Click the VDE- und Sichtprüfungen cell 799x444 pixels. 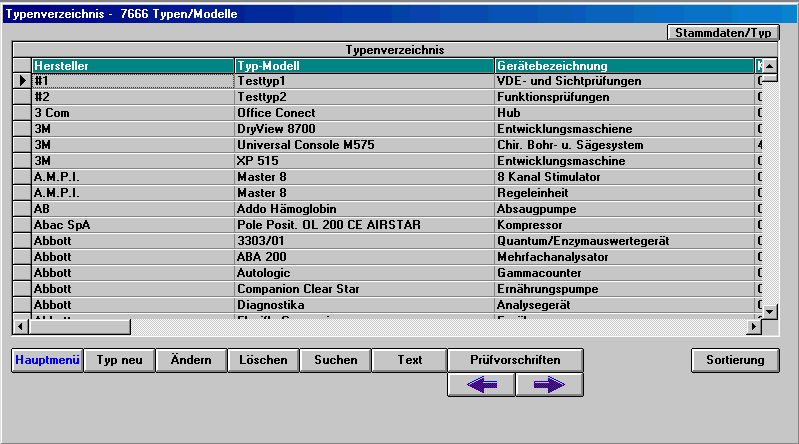[x=624, y=81]
